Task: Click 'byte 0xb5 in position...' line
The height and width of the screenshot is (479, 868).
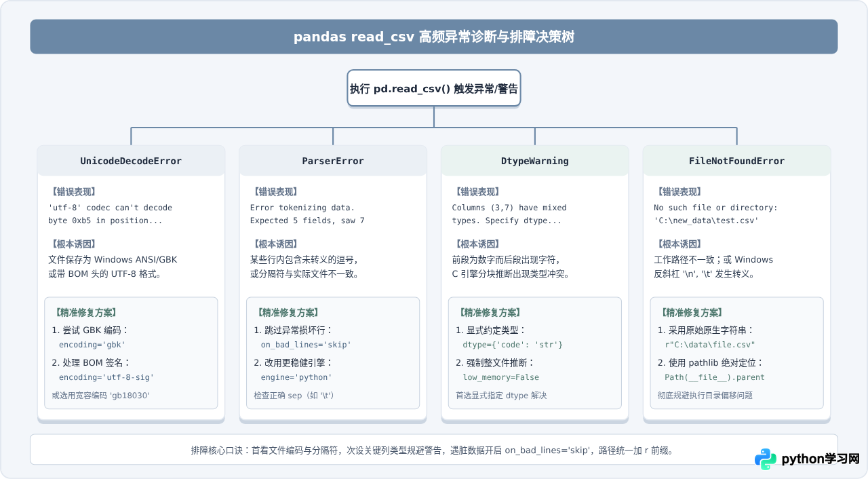Action: pyautogui.click(x=105, y=221)
